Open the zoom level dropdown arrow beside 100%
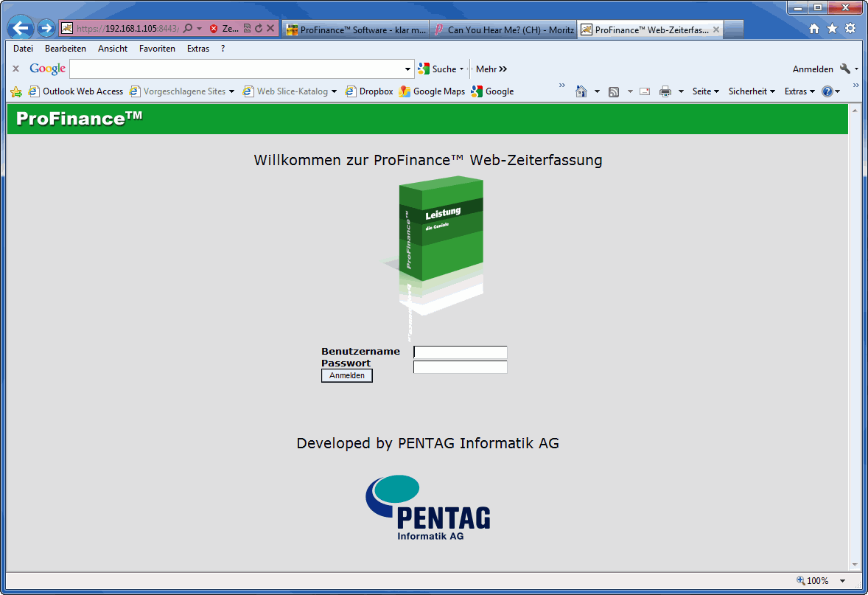868x595 pixels. click(842, 581)
